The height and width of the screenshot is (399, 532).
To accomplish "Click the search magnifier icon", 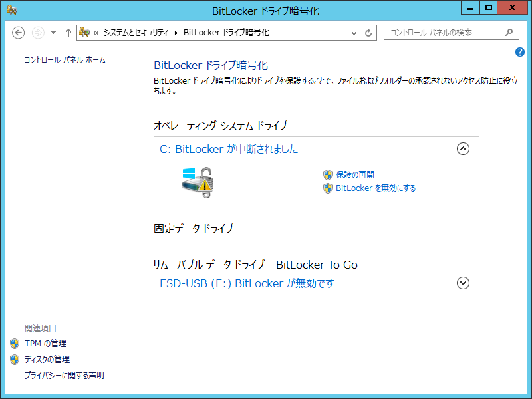I will coord(509,32).
